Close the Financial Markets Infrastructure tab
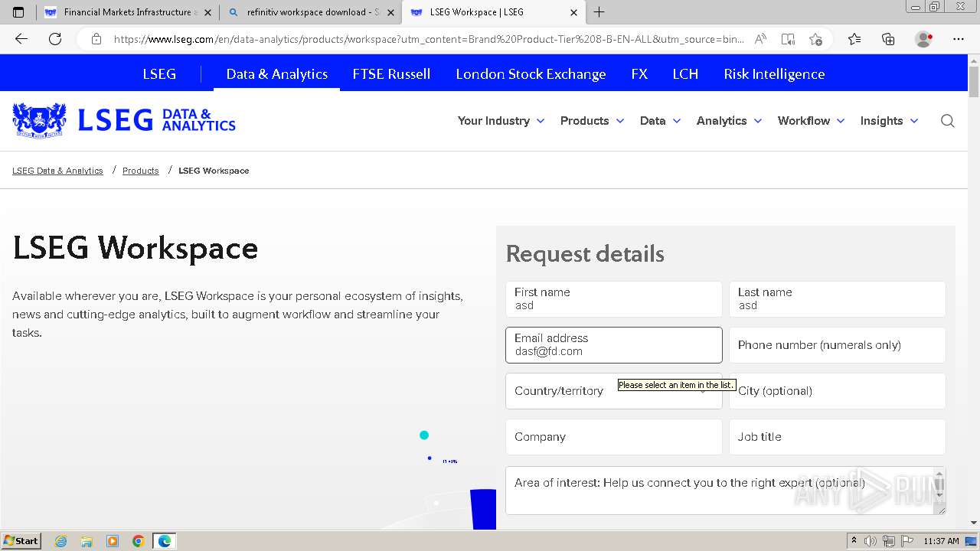 (x=207, y=12)
